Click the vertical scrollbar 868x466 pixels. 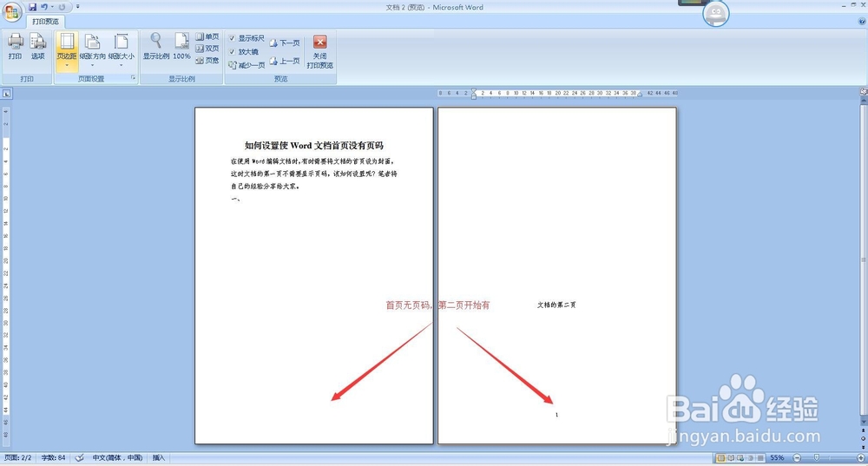[x=864, y=260]
